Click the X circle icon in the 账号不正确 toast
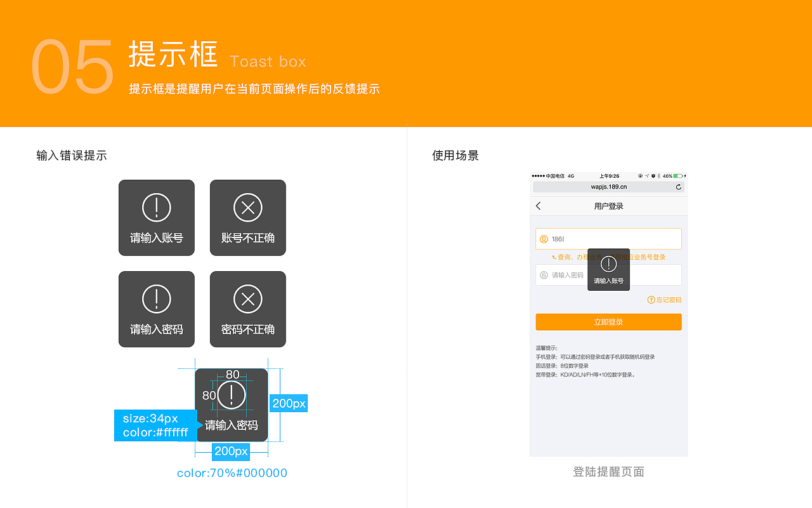812x508 pixels. pos(247,207)
